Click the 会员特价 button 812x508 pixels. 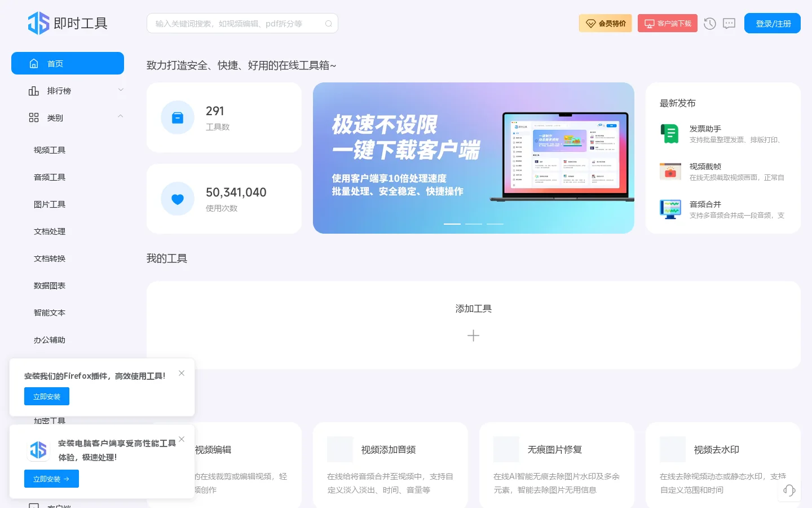pyautogui.click(x=606, y=23)
